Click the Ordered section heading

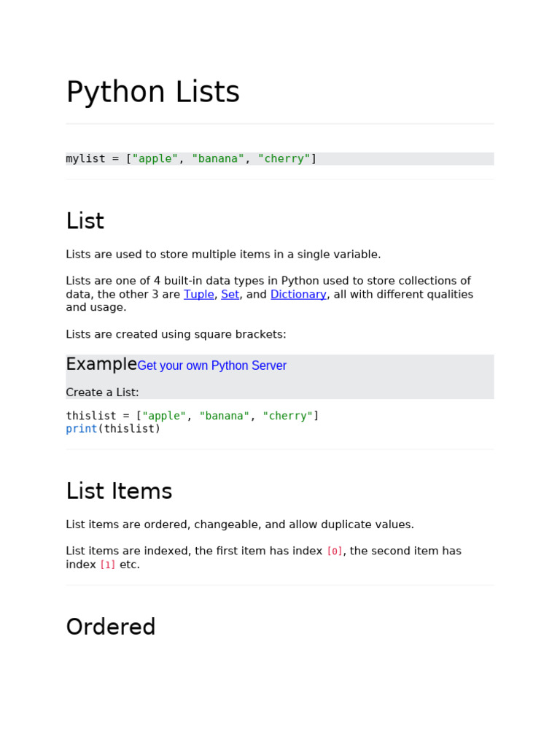click(111, 627)
